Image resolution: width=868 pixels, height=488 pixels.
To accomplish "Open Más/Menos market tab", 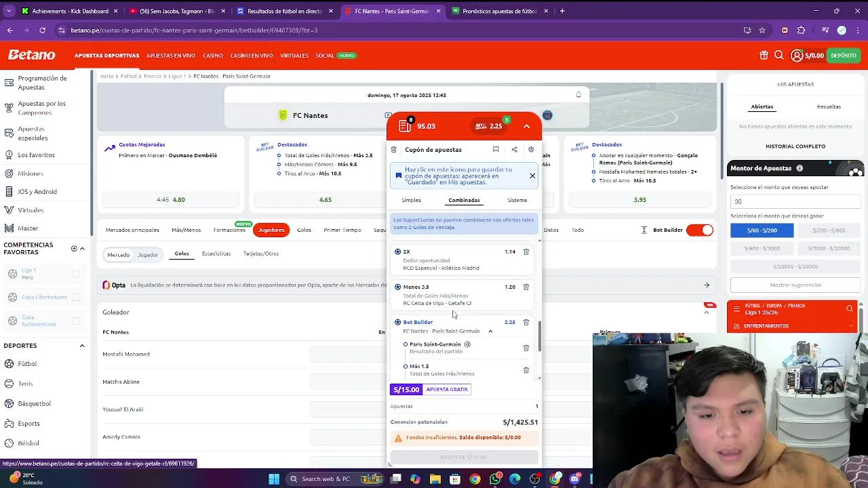I will tap(186, 230).
